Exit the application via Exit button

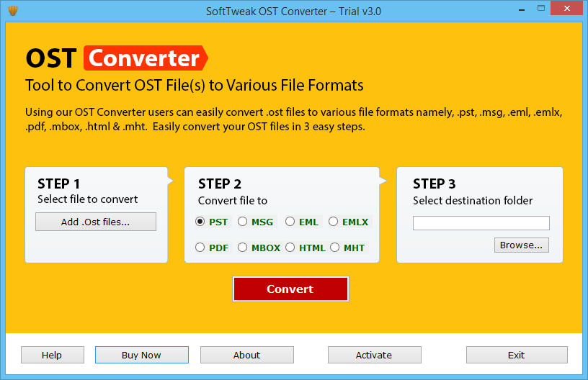tap(517, 355)
